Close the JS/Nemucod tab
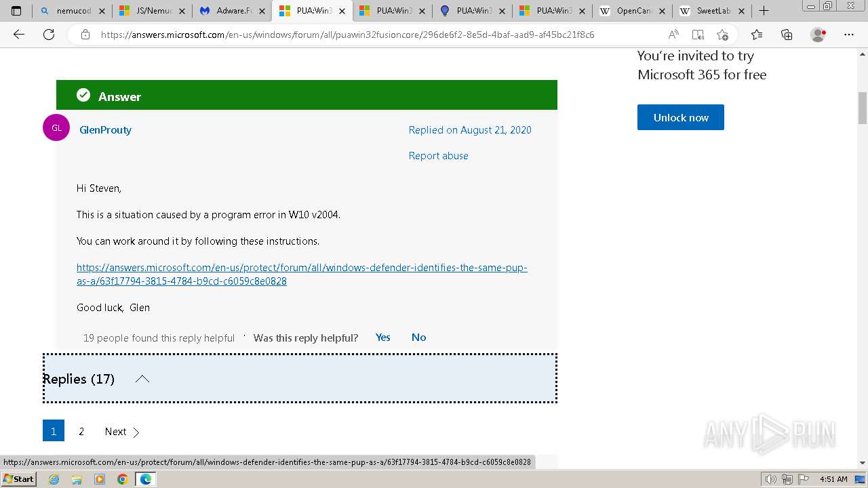Image resolution: width=868 pixels, height=488 pixels. (182, 11)
